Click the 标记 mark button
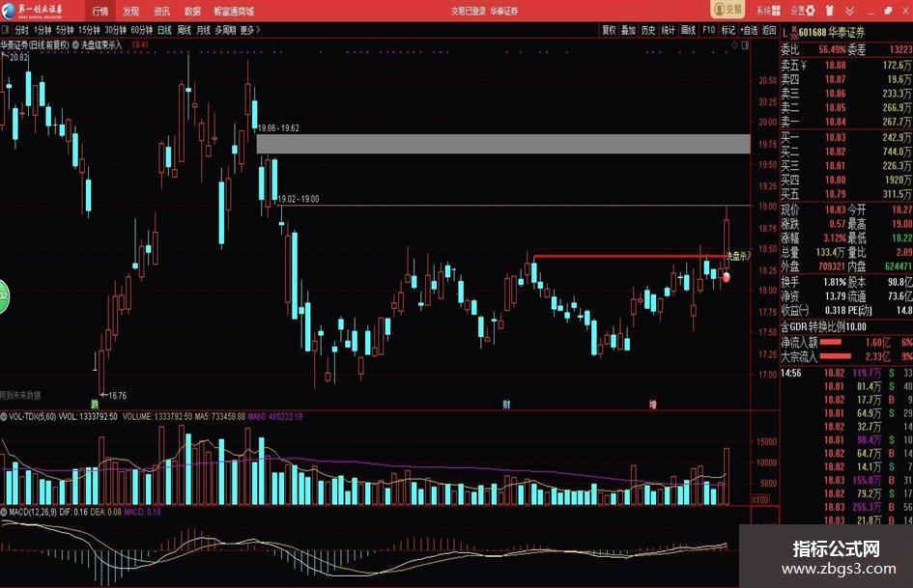Screen dimensions: 913x588 (728, 30)
